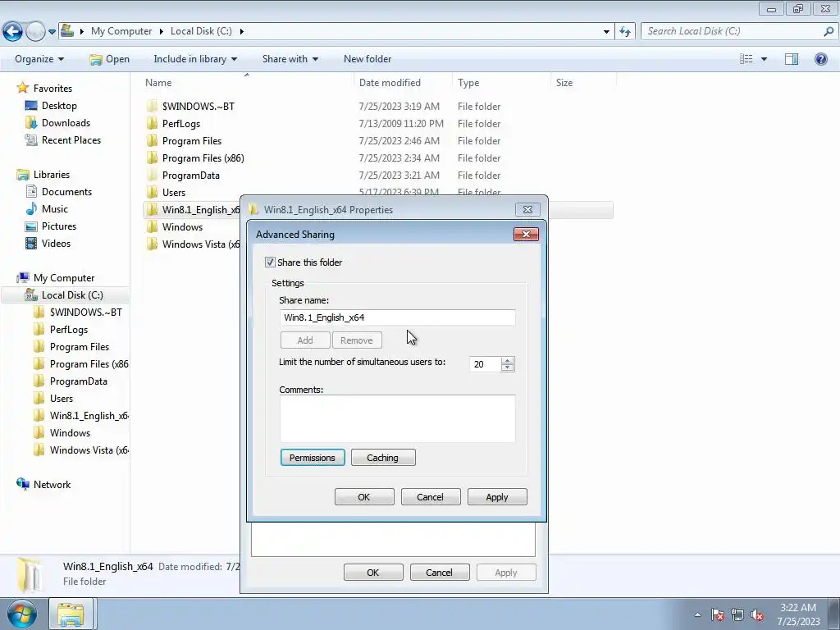840x630 pixels.
Task: Click the network tray icon
Action: click(x=737, y=614)
